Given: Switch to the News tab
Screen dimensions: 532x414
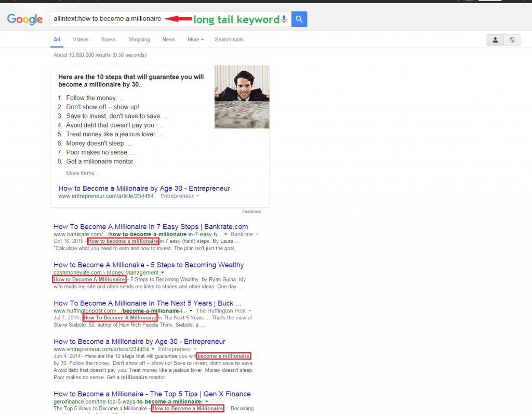Looking at the screenshot, I should (x=168, y=40).
